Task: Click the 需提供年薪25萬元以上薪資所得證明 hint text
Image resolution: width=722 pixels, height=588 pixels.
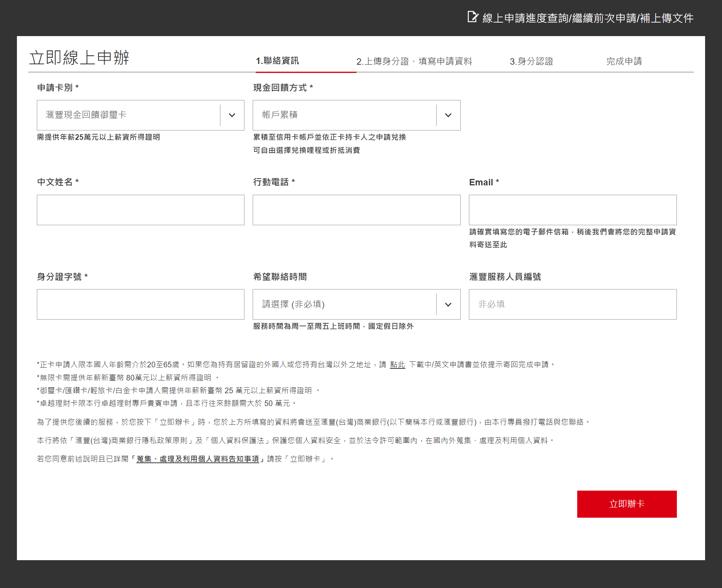Action: 99,137
